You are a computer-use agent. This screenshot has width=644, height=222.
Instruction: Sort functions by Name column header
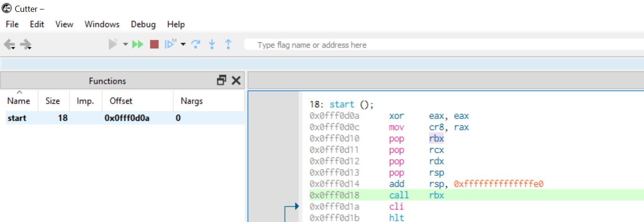tap(18, 101)
